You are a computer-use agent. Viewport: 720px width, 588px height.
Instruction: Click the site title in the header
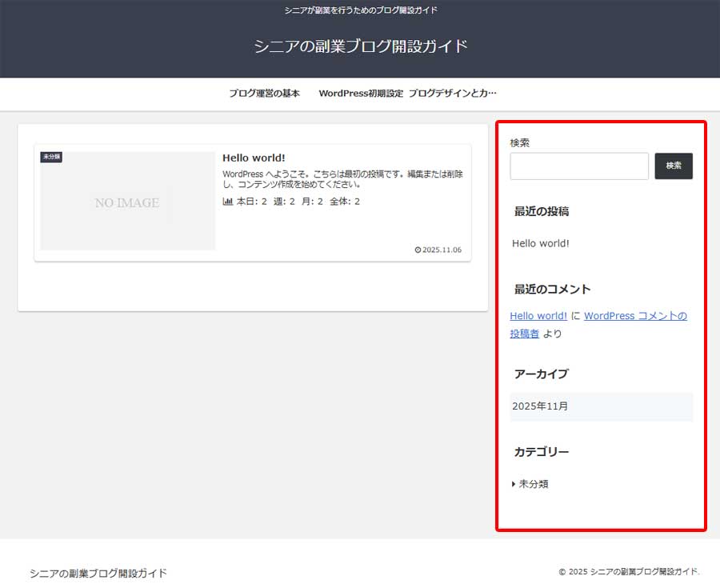[360, 46]
